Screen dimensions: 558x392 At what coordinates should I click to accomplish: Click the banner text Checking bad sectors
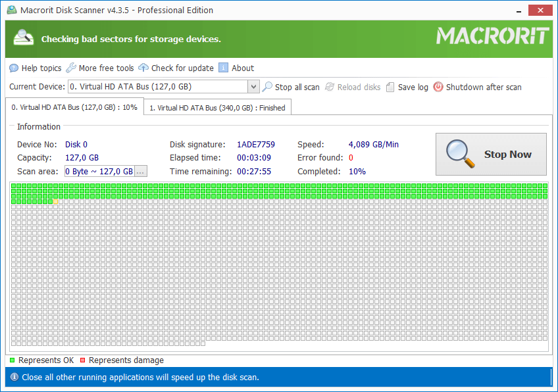tap(131, 39)
